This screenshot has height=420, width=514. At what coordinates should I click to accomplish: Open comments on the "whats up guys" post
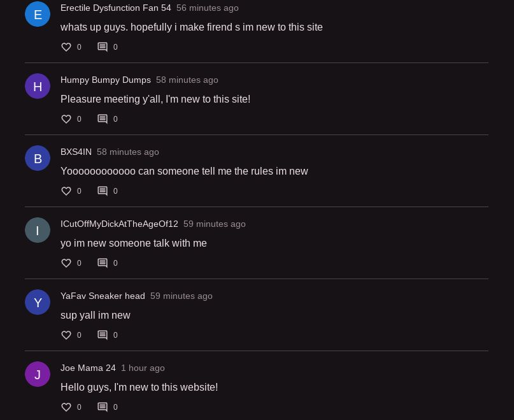tap(103, 47)
